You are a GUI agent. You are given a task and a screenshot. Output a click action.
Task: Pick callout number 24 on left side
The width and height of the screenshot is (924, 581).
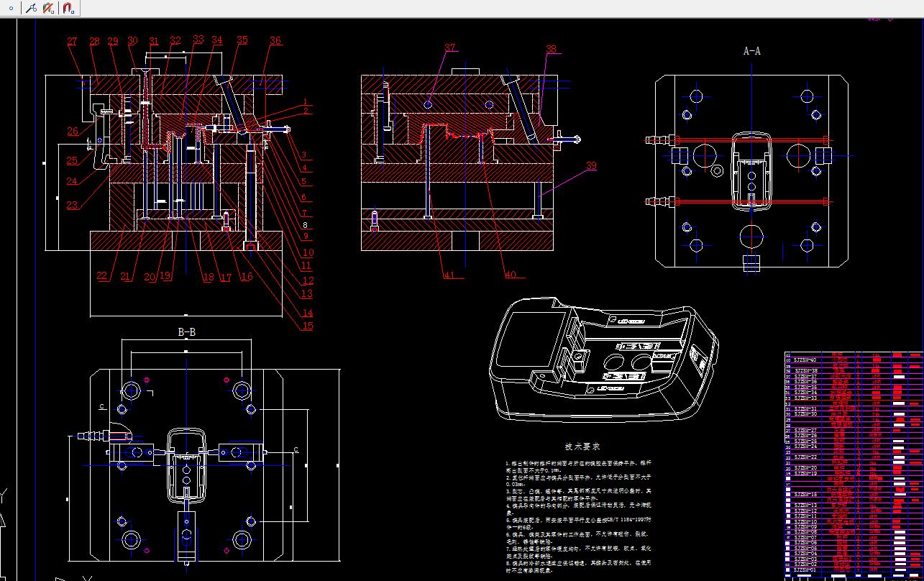[73, 181]
